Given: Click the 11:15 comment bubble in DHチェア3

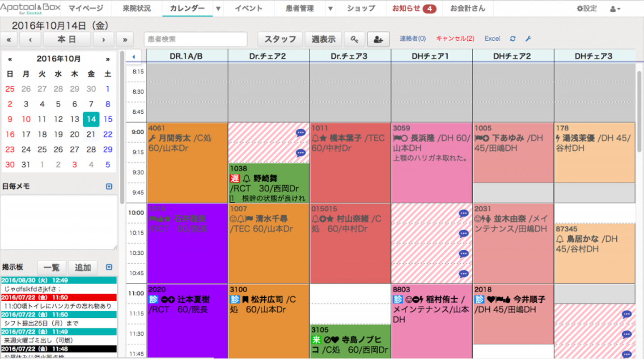Looking at the screenshot, I should click(x=627, y=314).
